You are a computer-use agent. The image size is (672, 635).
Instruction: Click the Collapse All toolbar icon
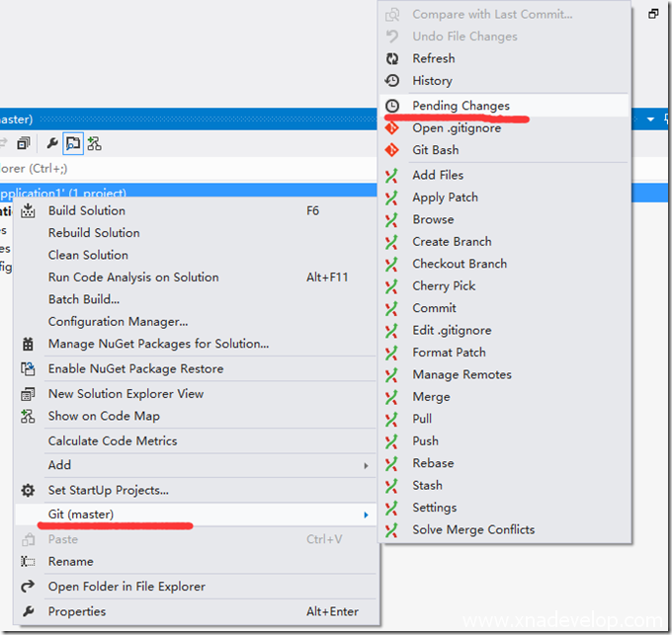[x=24, y=144]
